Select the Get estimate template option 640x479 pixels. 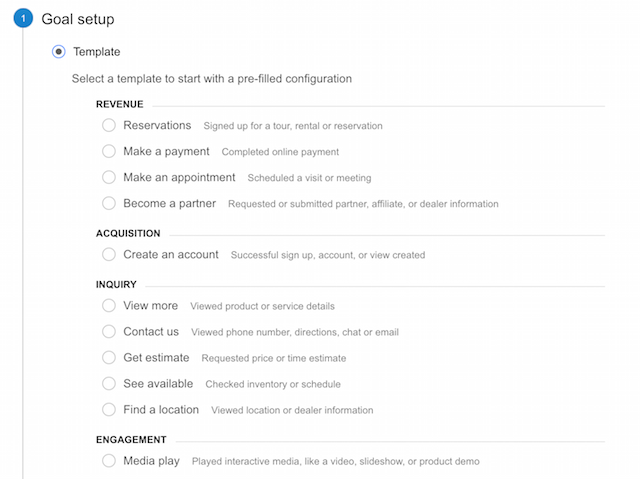pos(109,358)
